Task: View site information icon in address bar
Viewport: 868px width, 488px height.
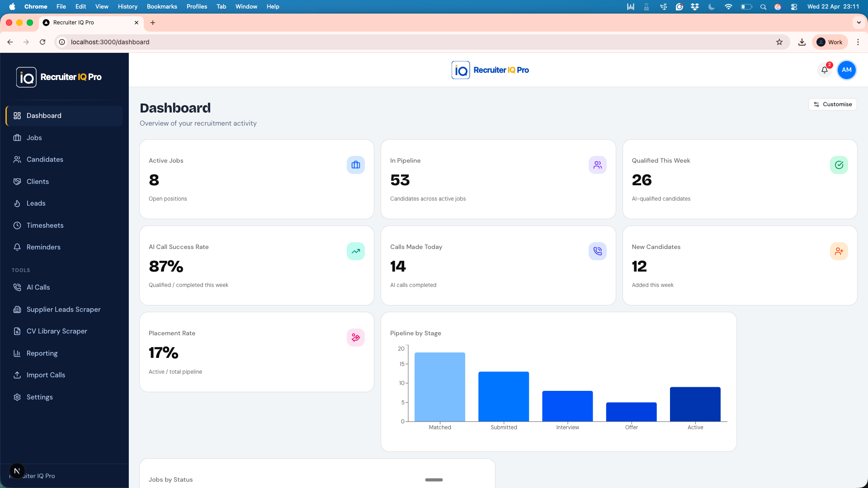Action: pyautogui.click(x=62, y=42)
